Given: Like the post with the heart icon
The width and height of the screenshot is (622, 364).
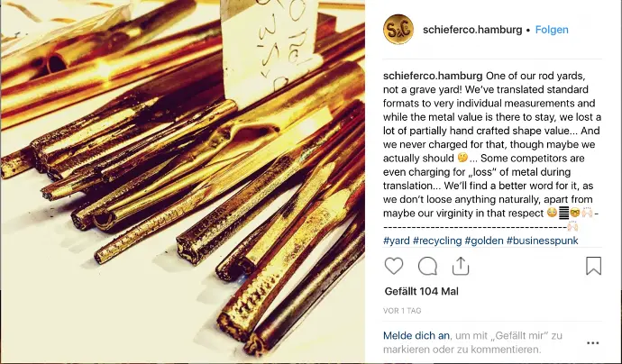Looking at the screenshot, I should pos(394,266).
